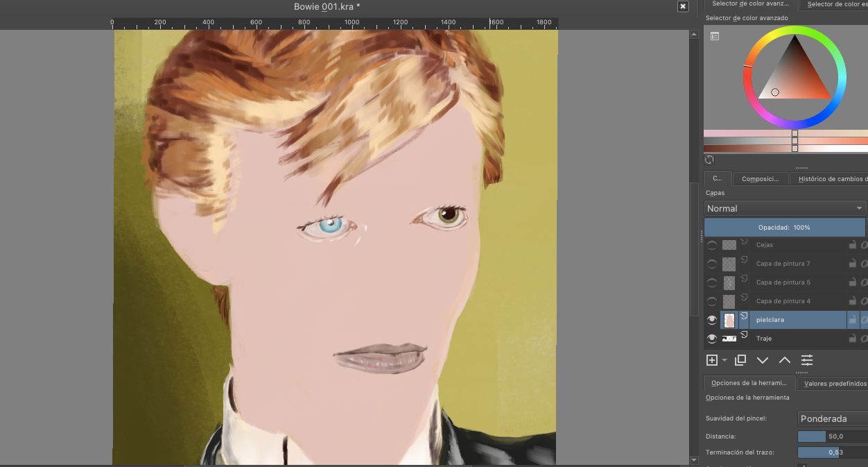Click the color refresh icon below the sliders
The height and width of the screenshot is (467, 868).
pyautogui.click(x=709, y=160)
